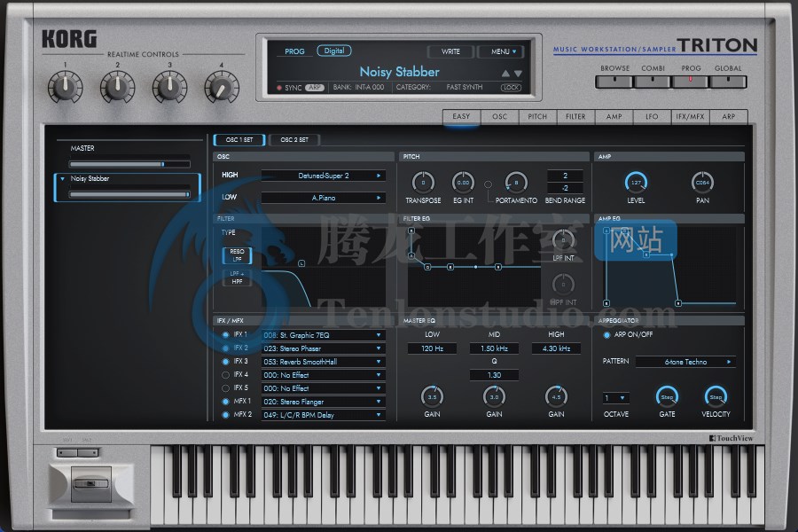The image size is (798, 532).
Task: Click the Digital category badge
Action: pos(334,51)
